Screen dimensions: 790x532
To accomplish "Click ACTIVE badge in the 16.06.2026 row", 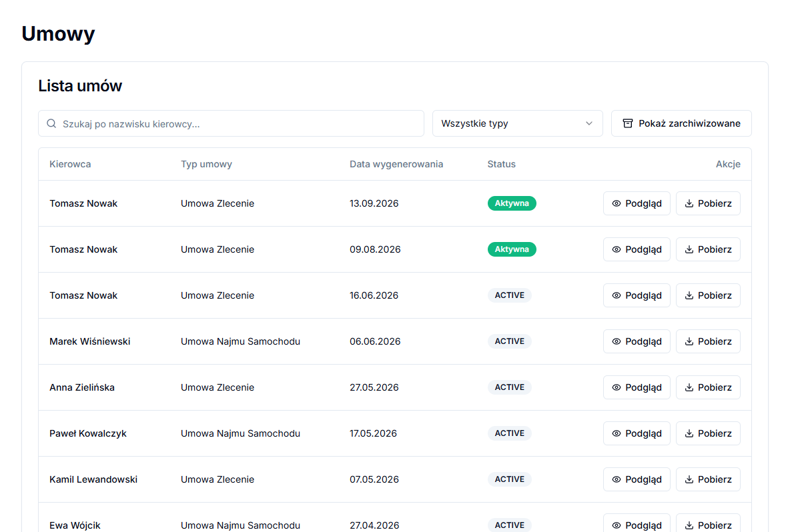I will coord(509,295).
